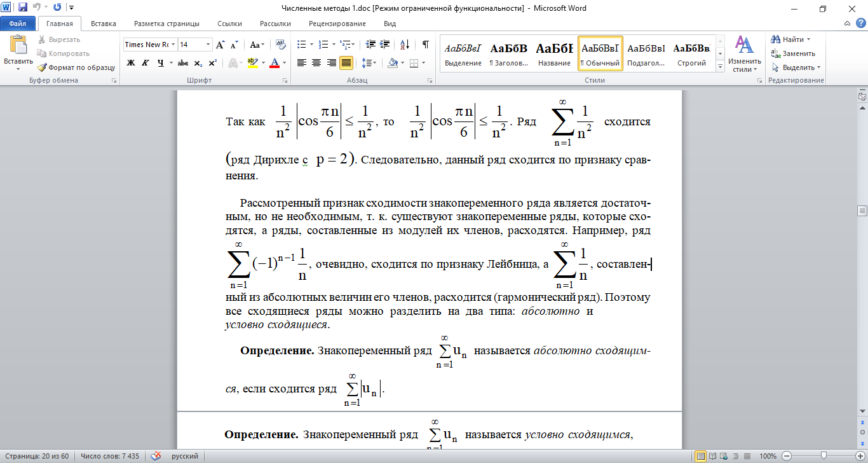Switch to Вставка ribbon tab
Viewport: 868px width, 463px height.
(103, 24)
